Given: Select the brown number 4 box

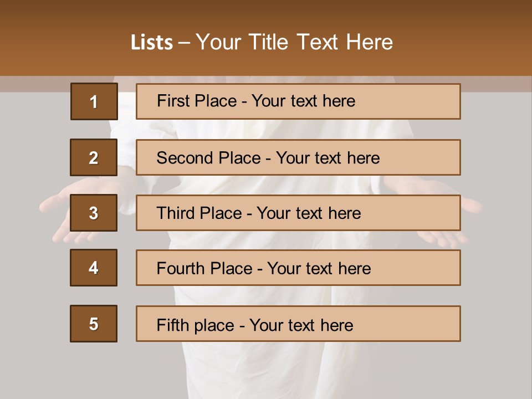Looking at the screenshot, I should pos(94,268).
